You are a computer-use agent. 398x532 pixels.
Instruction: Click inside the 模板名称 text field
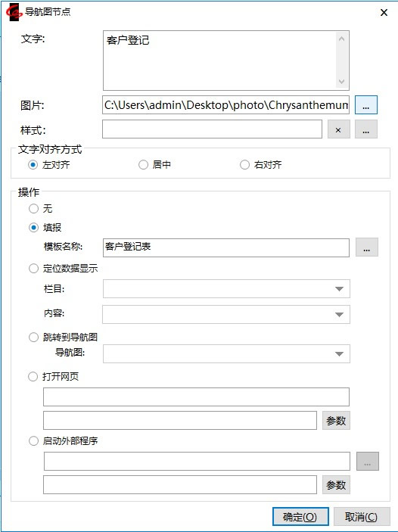tap(226, 247)
